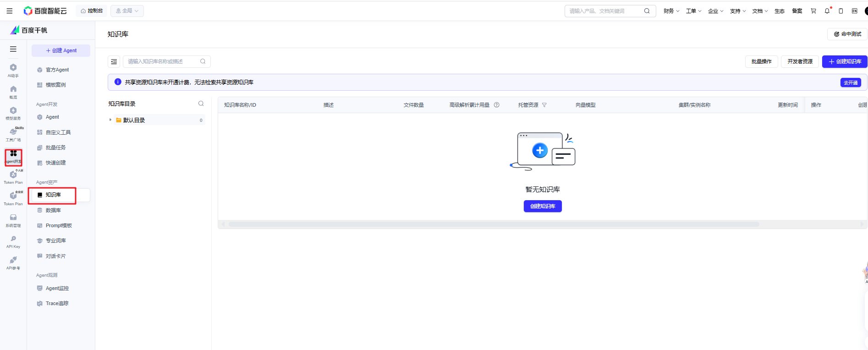Open 系统管理 in the icon rail
868x350 pixels.
[x=13, y=220]
